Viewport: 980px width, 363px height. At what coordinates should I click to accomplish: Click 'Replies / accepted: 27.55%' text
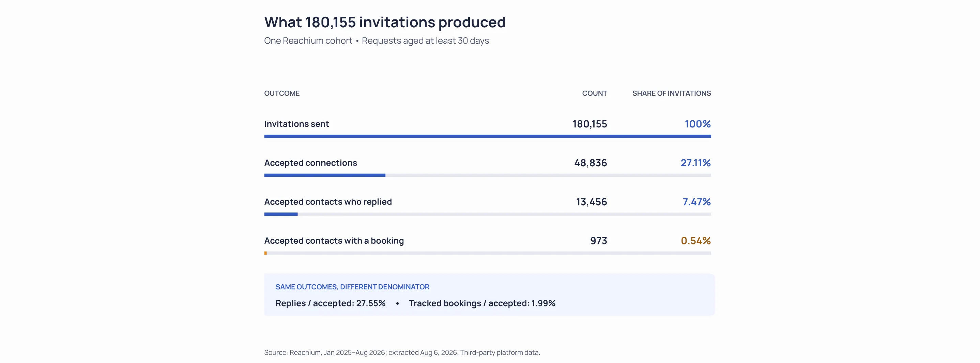coord(331,303)
